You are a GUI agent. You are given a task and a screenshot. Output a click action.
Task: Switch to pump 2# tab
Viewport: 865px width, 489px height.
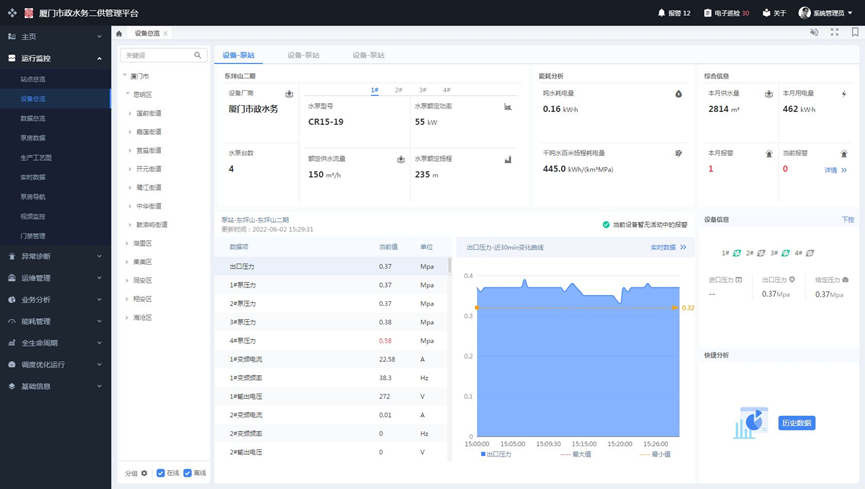pyautogui.click(x=398, y=90)
